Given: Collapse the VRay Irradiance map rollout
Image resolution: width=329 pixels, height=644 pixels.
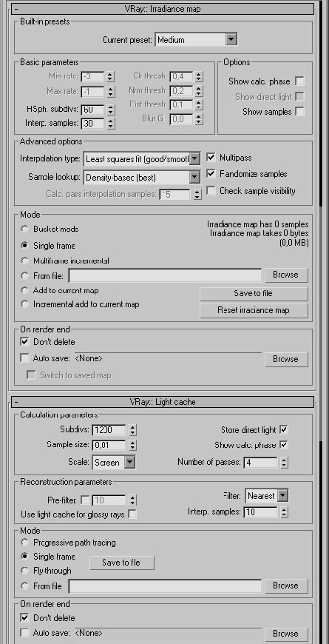Looking at the screenshot, I should (x=163, y=8).
